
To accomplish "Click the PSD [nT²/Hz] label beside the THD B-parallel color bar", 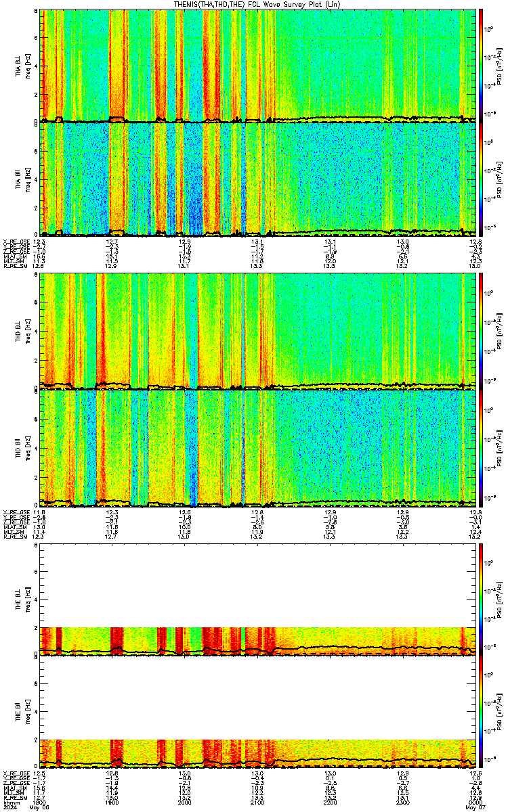I will pyautogui.click(x=500, y=448).
